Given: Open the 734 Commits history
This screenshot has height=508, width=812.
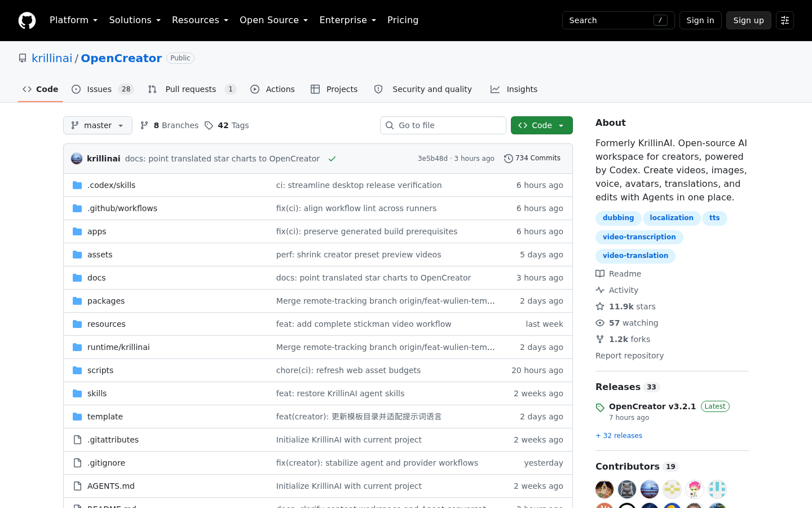Looking at the screenshot, I should (x=532, y=159).
